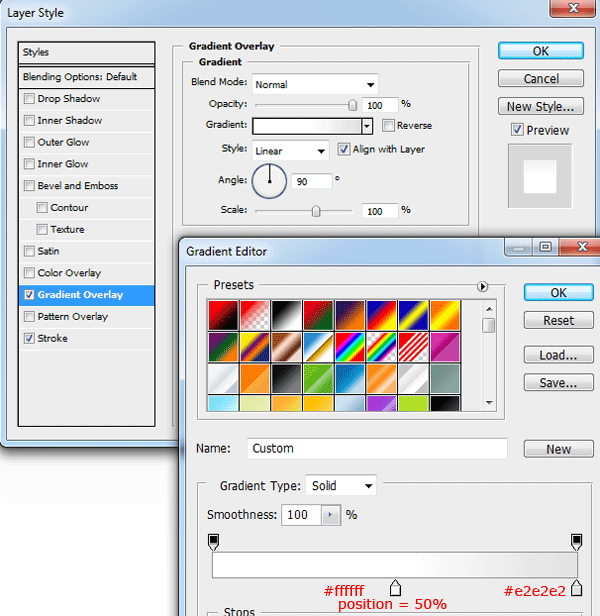This screenshot has height=616, width=600.
Task: Pick the violet, green, orange gradient preset
Action: click(223, 347)
